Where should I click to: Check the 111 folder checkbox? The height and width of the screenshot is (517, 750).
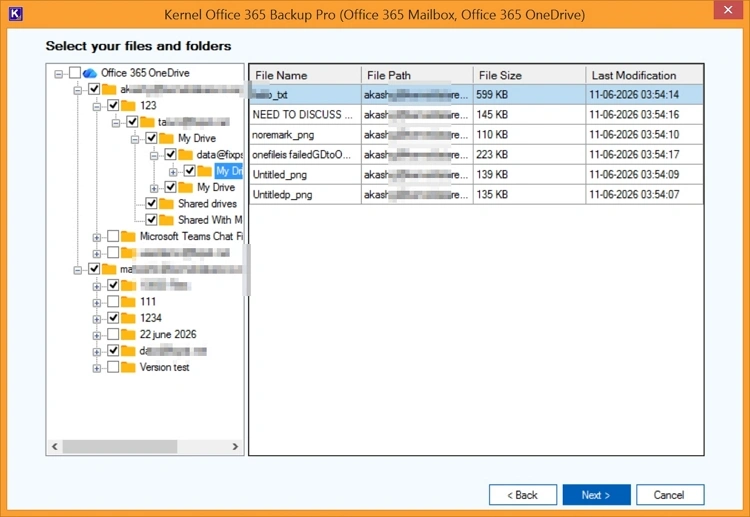[113, 301]
